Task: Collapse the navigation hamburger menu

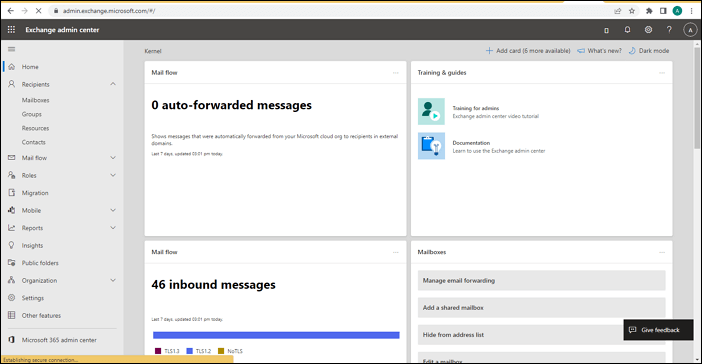Action: pyautogui.click(x=12, y=49)
